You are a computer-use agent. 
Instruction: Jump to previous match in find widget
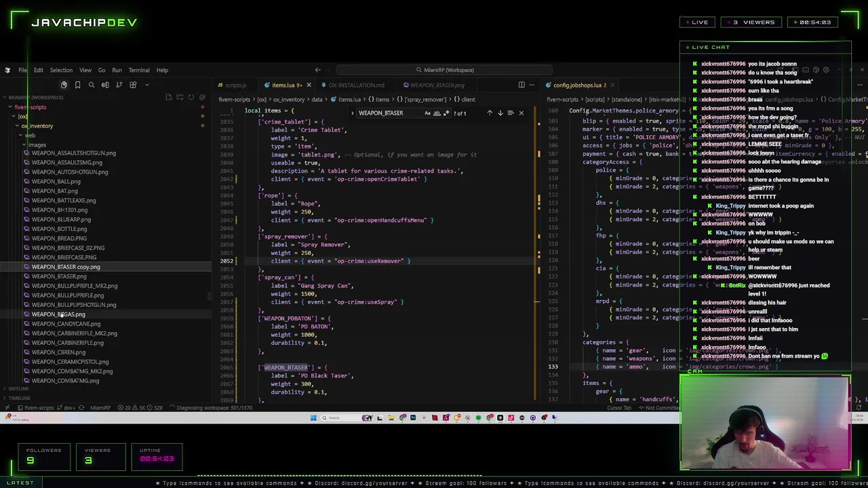[490, 113]
